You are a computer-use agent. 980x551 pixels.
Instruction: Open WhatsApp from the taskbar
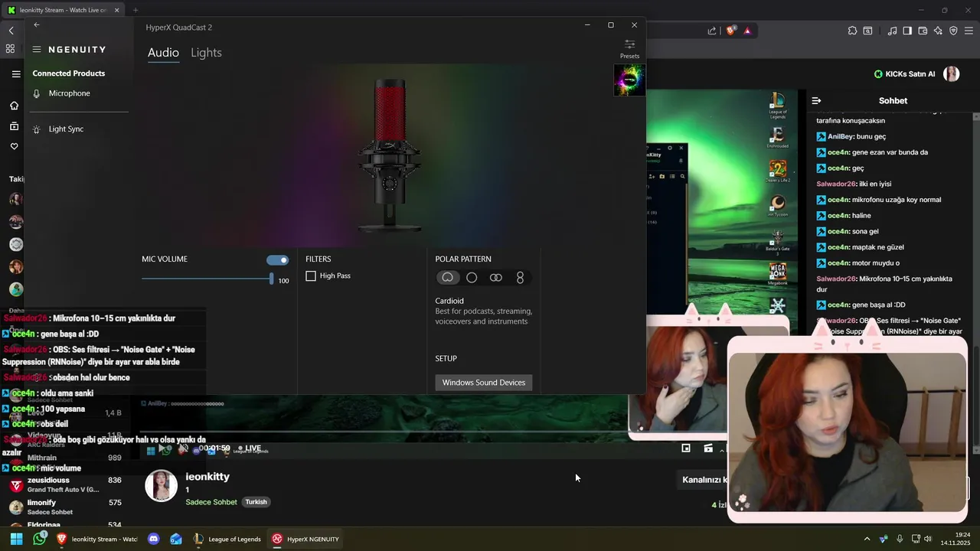pos(39,539)
